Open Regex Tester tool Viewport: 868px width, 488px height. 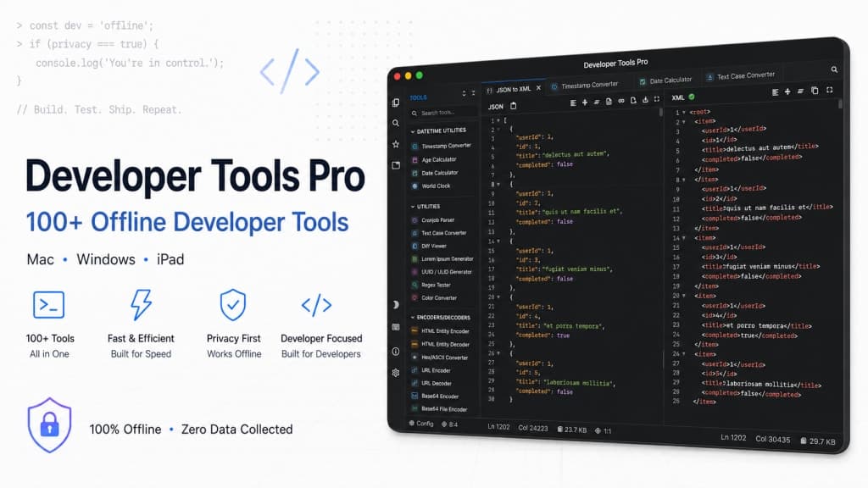pyautogui.click(x=431, y=285)
